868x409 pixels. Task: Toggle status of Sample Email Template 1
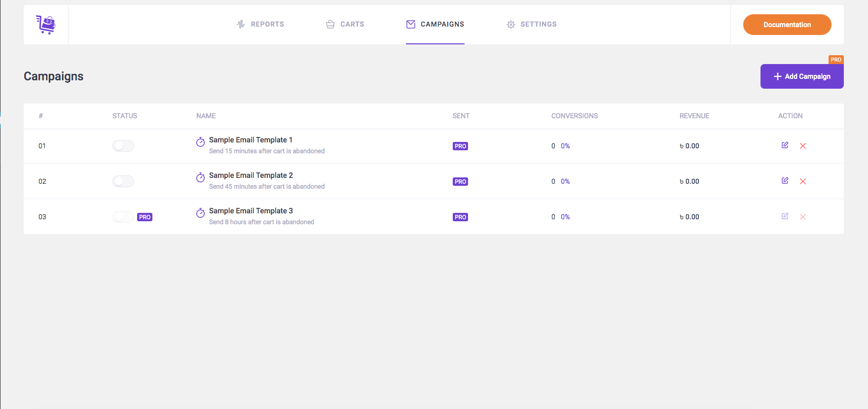coord(123,146)
